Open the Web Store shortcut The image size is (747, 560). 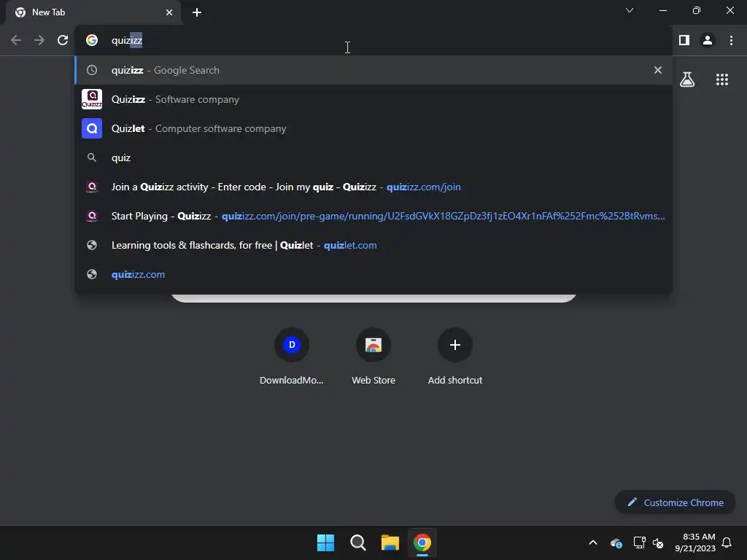coord(373,356)
